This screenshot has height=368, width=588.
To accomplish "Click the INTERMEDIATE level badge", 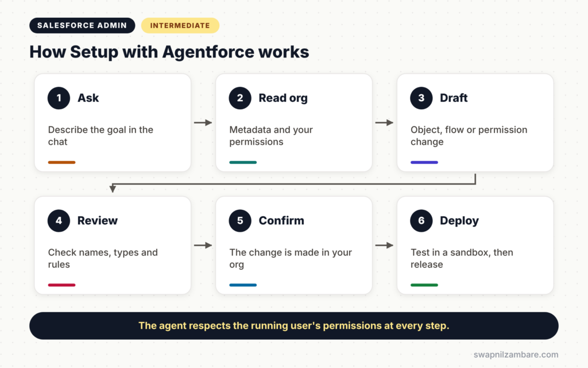I will (x=180, y=25).
